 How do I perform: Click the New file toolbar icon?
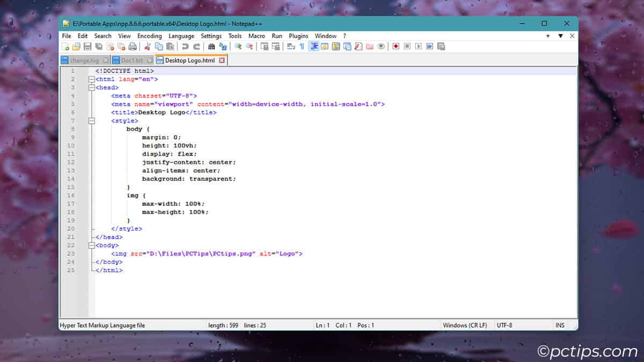66,47
